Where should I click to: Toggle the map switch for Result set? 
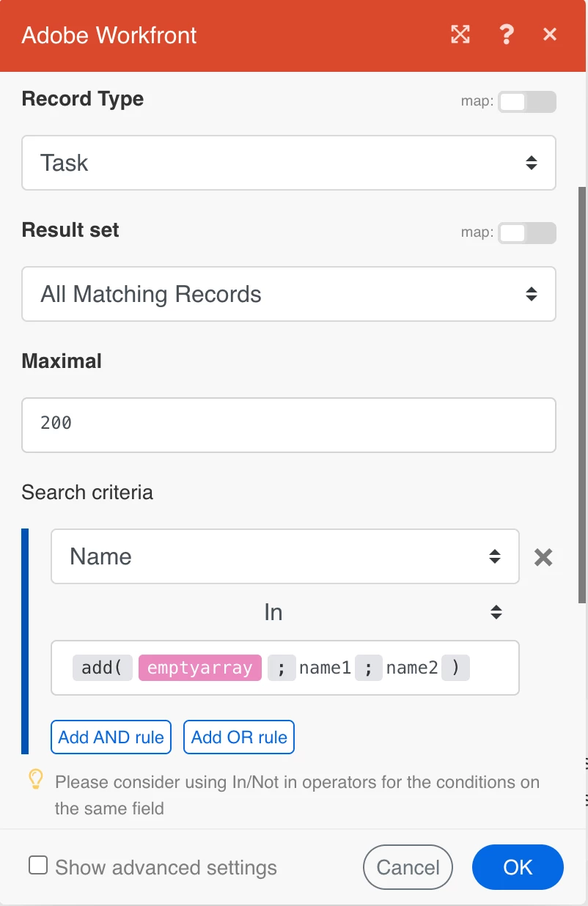527,232
